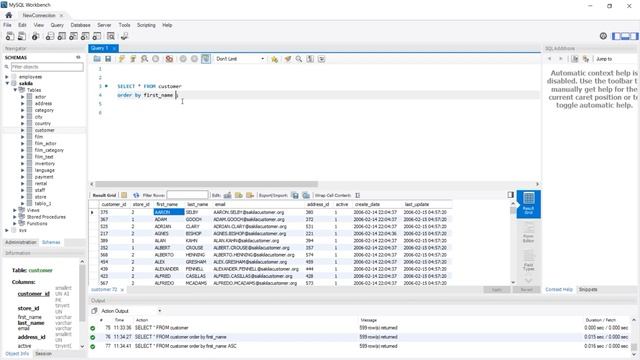Viewport: 640px width, 360px height.
Task: Open the Scripting menu
Action: [146, 25]
